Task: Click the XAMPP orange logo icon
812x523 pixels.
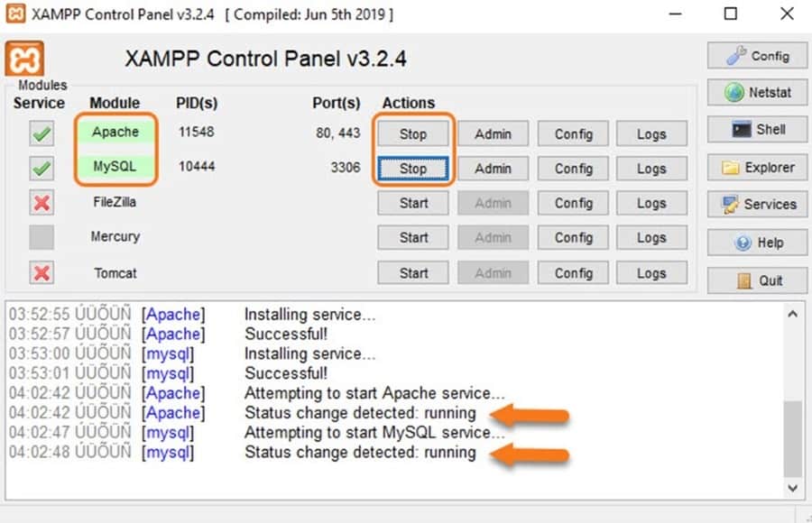Action: 25,58
